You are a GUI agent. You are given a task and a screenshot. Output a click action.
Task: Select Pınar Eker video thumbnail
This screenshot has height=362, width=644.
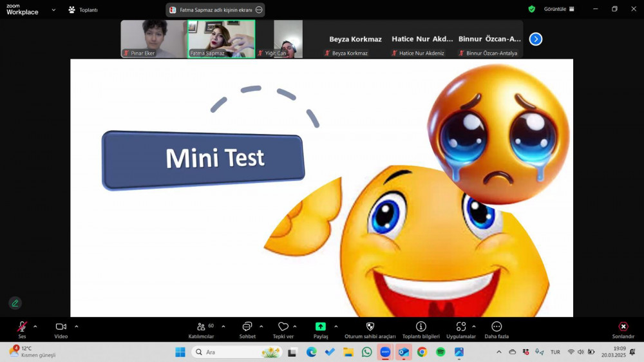coord(154,39)
